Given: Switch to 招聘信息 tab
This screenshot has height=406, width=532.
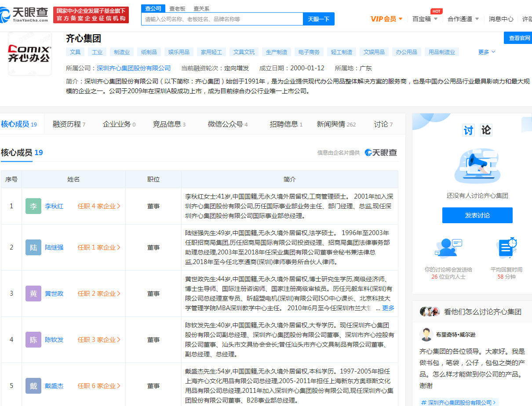Looking at the screenshot, I should (x=286, y=124).
